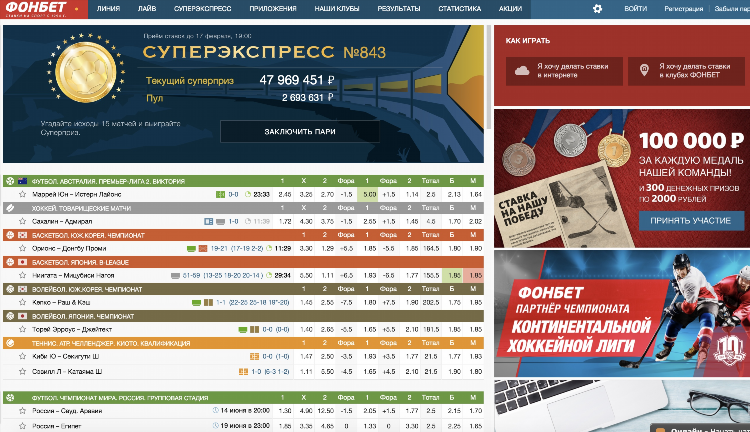
Task: Open tennis court tracker for Киби Ю match
Action: point(254,356)
